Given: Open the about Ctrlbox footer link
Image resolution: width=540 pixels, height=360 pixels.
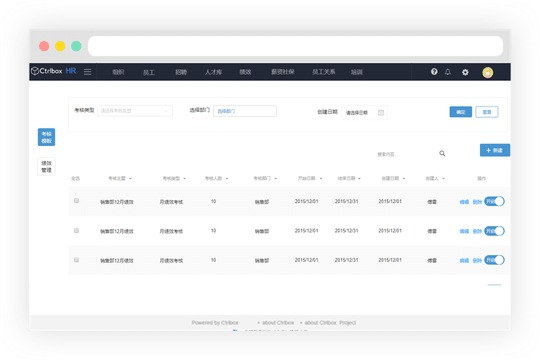Looking at the screenshot, I should (x=278, y=323).
